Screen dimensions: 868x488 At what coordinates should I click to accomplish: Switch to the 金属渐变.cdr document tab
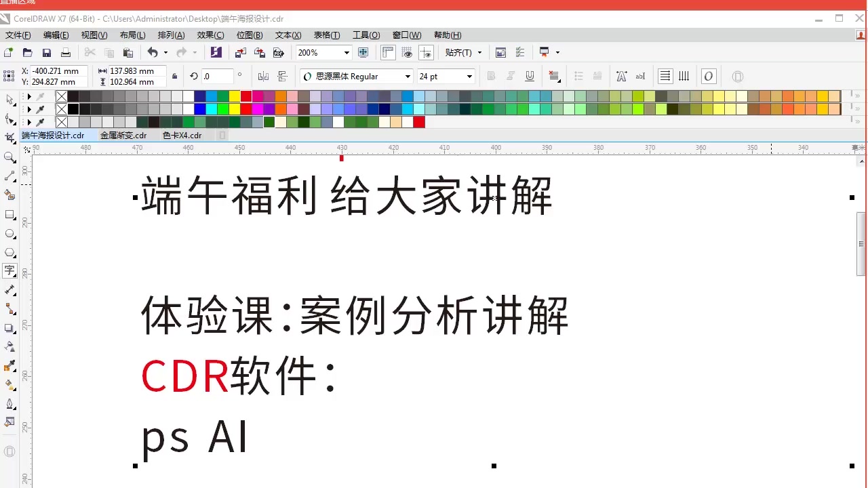pos(123,135)
